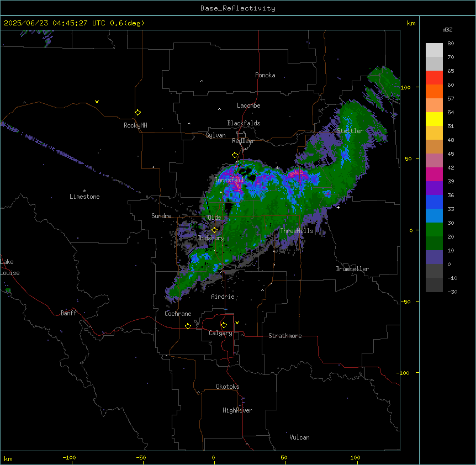Screen dimensions: 476x465
Task: Click the Stettler label
Action: (x=350, y=131)
